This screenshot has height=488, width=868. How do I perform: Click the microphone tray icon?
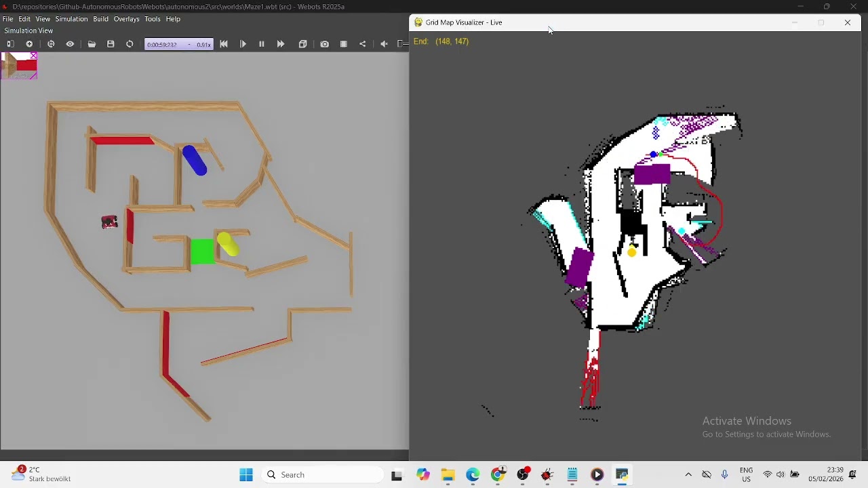pyautogui.click(x=725, y=475)
